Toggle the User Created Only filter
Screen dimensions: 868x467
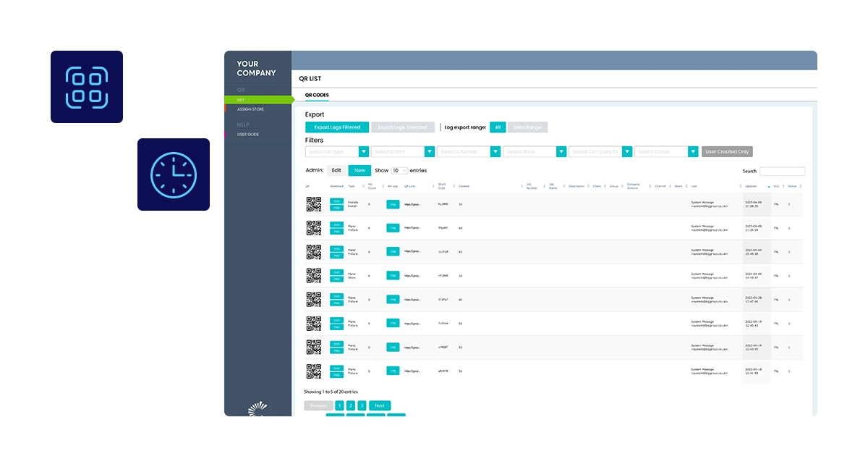tap(727, 152)
